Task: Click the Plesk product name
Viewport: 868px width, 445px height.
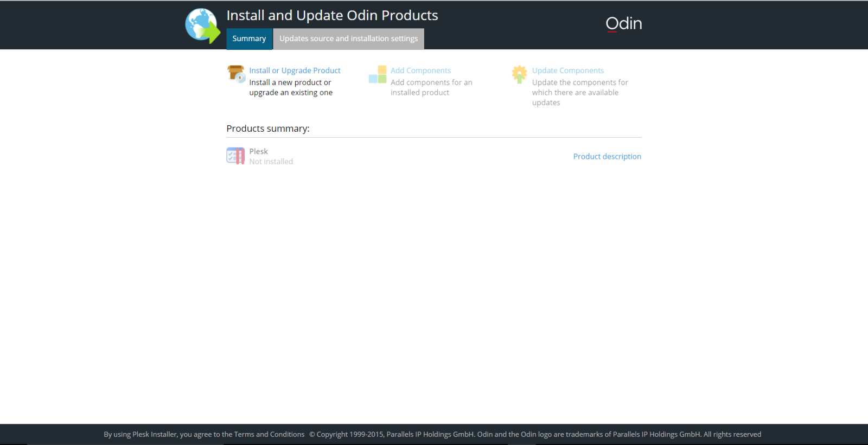Action: (x=258, y=151)
